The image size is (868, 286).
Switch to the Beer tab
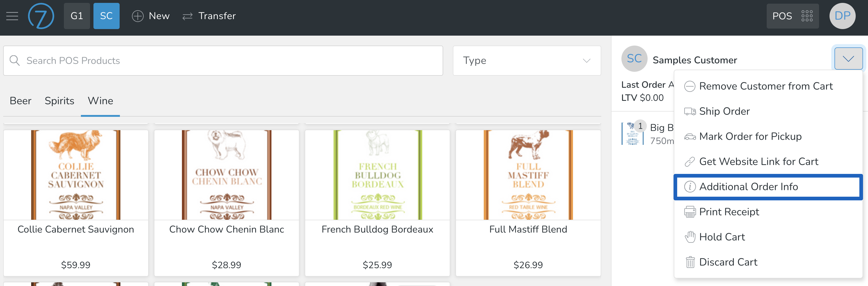click(20, 101)
